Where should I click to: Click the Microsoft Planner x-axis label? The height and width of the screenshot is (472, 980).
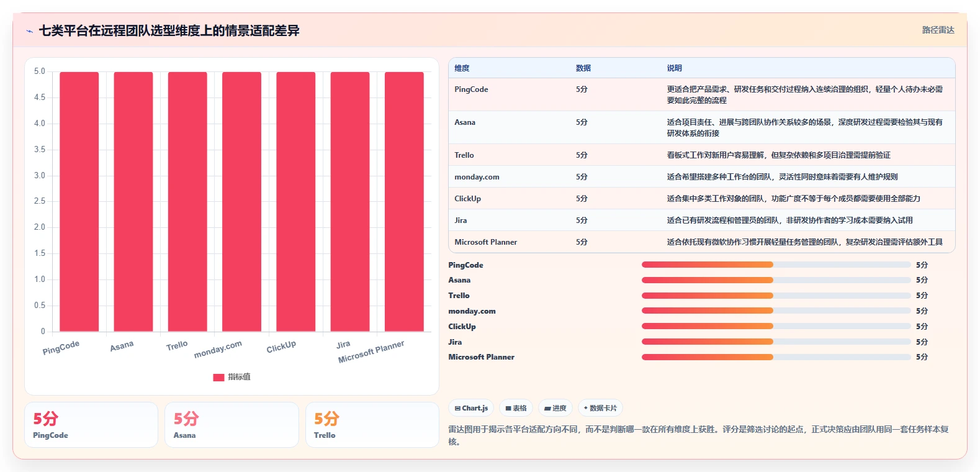click(x=371, y=352)
